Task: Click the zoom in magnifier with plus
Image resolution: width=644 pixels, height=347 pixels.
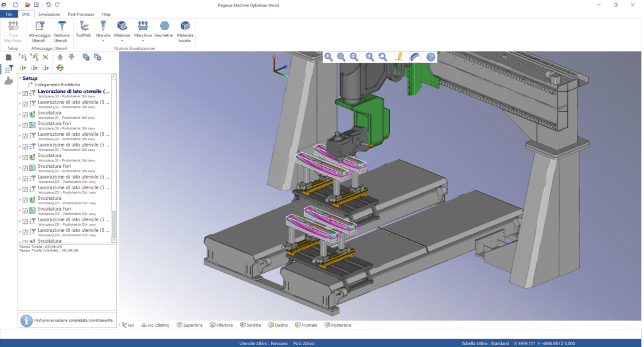Action: pos(341,57)
